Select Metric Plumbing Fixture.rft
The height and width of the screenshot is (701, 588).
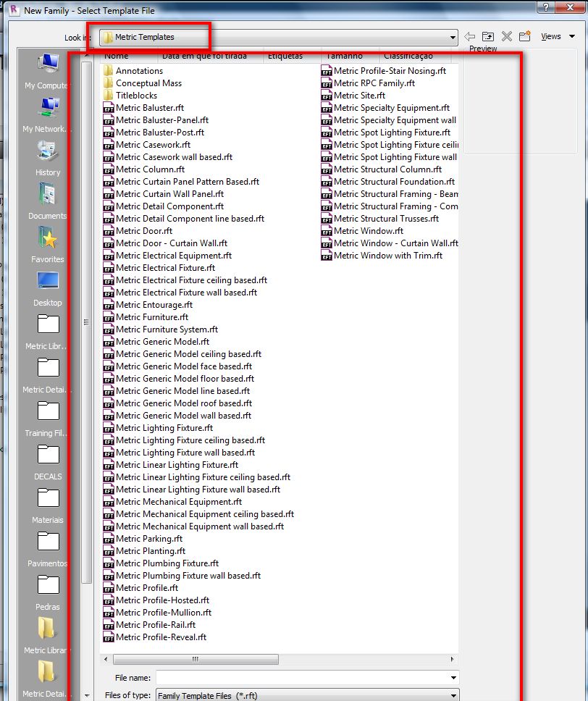[161, 563]
